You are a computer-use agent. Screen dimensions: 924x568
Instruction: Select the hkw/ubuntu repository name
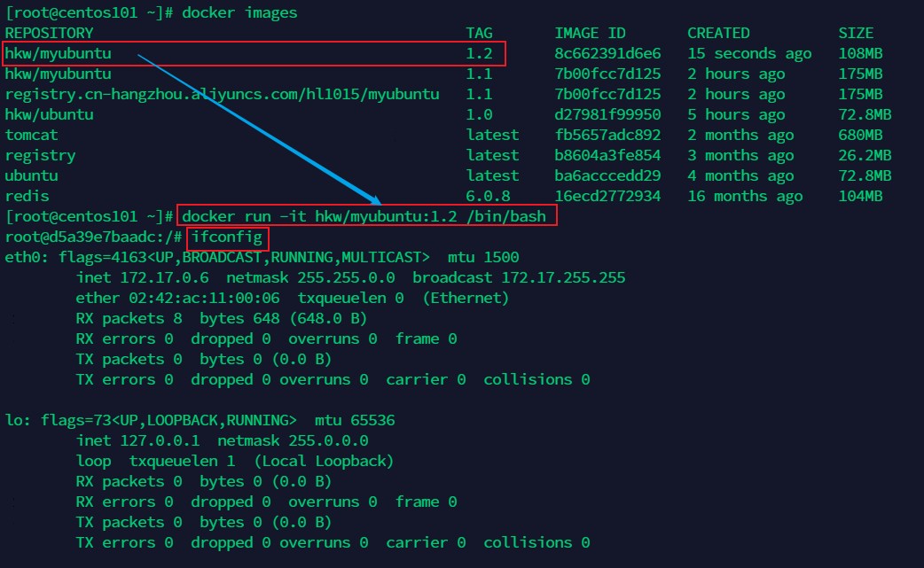coord(49,115)
